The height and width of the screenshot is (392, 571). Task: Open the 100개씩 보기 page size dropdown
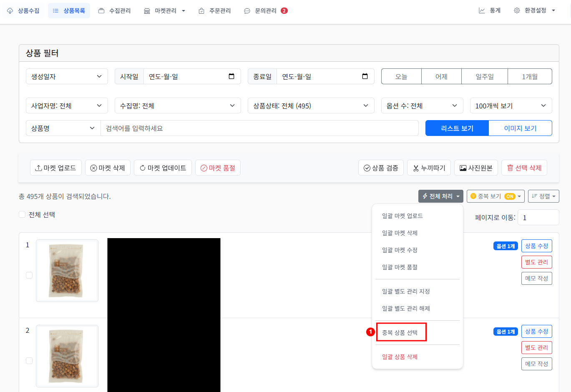[511, 106]
